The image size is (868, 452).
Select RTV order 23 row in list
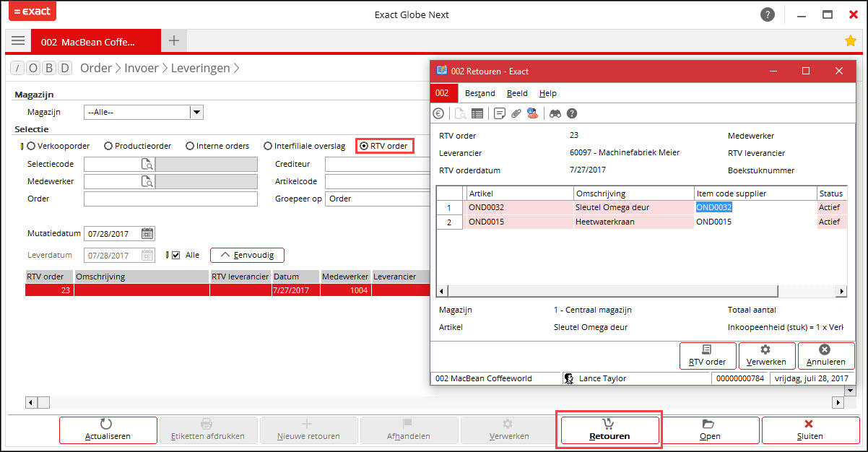click(227, 290)
